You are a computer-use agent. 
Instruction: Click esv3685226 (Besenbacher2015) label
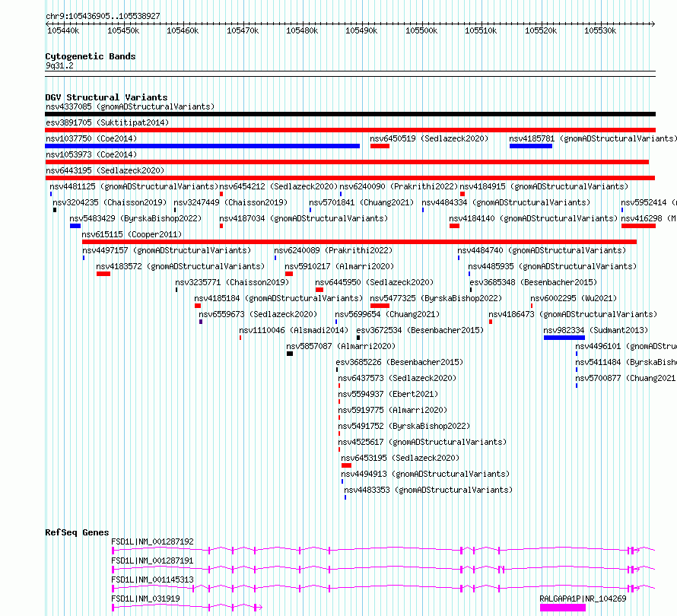point(399,362)
